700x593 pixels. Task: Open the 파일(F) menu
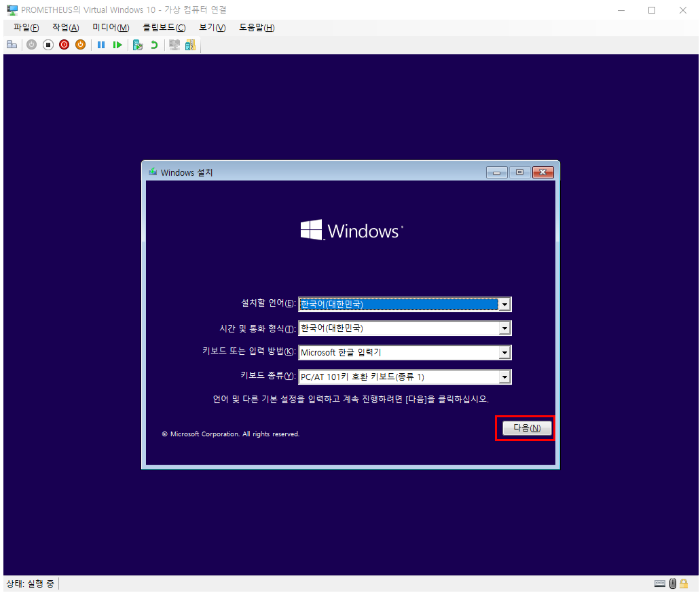point(26,27)
